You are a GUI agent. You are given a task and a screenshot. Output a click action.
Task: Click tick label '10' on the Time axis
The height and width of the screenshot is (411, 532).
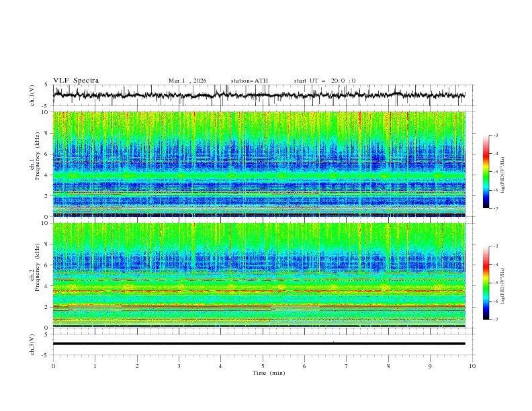pyautogui.click(x=472, y=366)
